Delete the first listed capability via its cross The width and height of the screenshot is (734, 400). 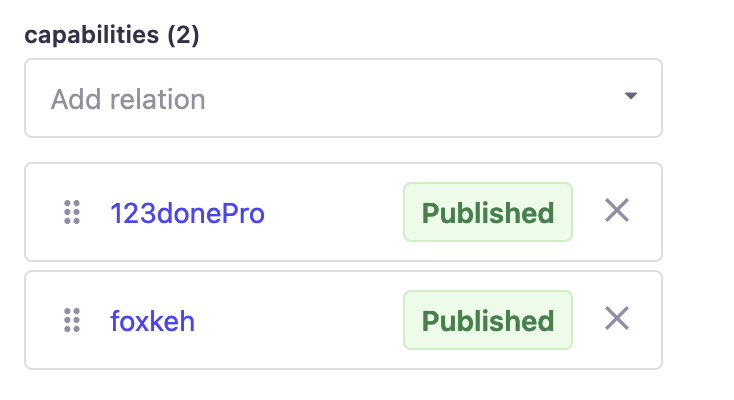coord(617,210)
